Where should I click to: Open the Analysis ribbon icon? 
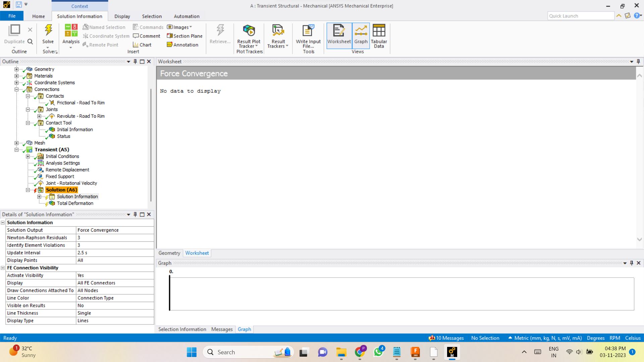point(71,31)
